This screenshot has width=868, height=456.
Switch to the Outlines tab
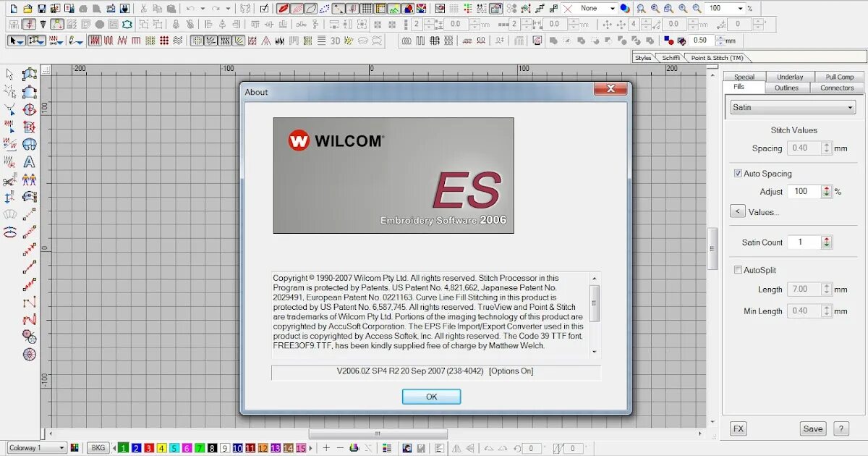click(x=786, y=88)
